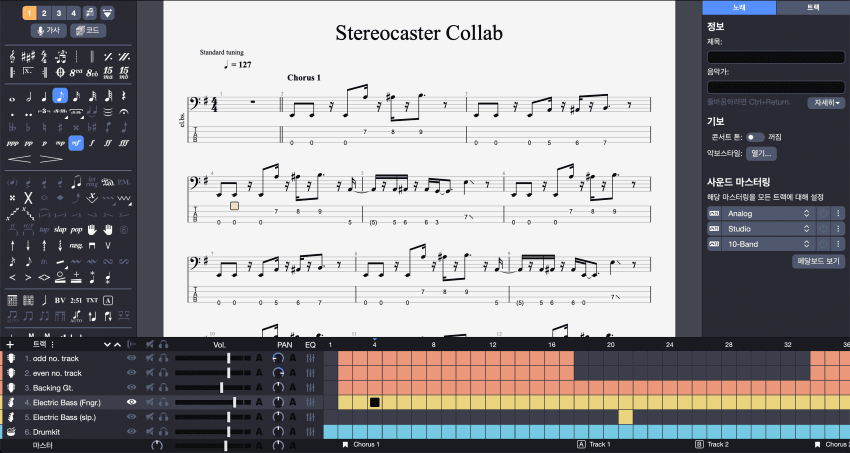Image resolution: width=850 pixels, height=453 pixels.
Task: Select voice 3
Action: point(59,13)
